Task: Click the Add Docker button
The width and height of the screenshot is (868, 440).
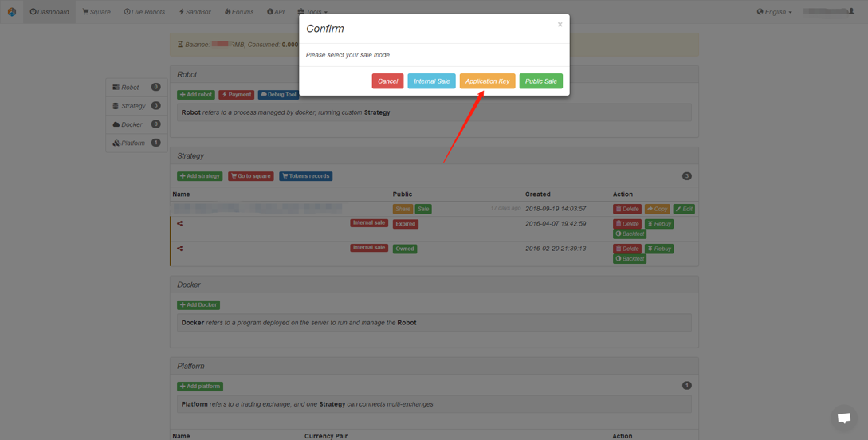Action: click(198, 305)
